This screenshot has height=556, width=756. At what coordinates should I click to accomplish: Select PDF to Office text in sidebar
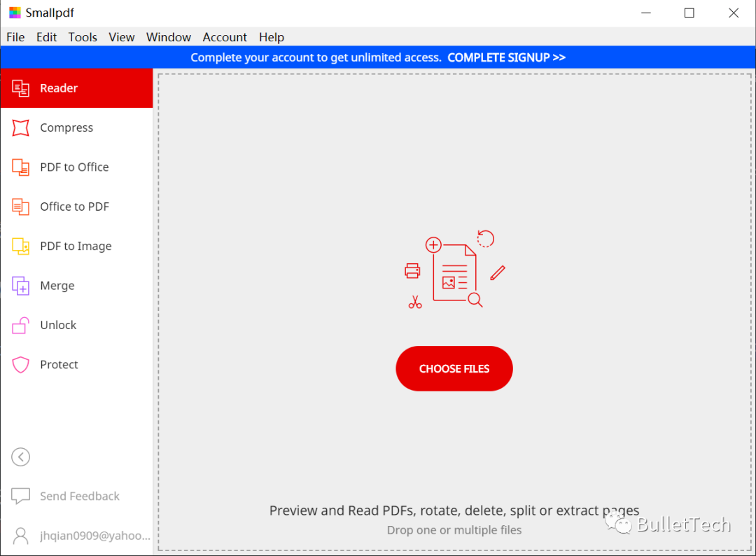(x=74, y=167)
